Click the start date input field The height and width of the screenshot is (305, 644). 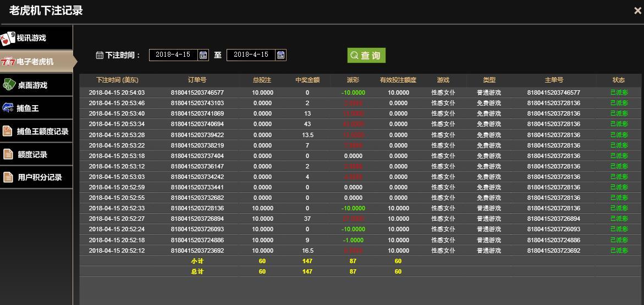173,55
